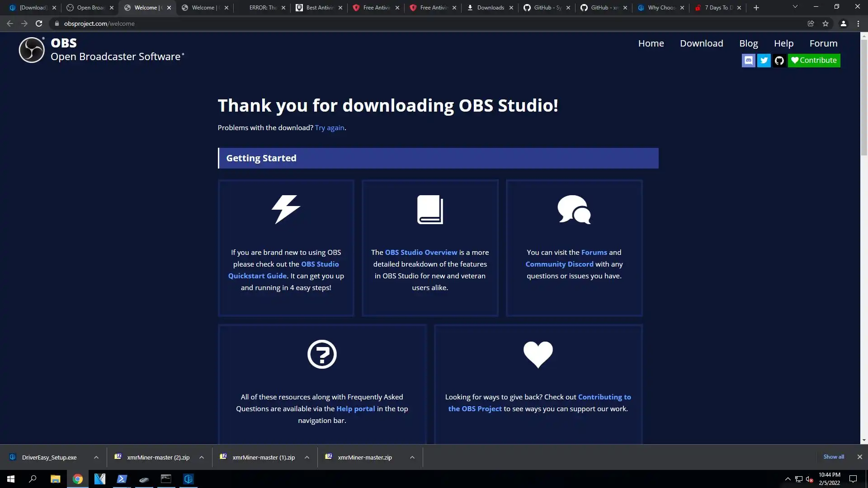The height and width of the screenshot is (488, 868).
Task: Expand options for xmrMiner-master.zip download
Action: click(412, 457)
